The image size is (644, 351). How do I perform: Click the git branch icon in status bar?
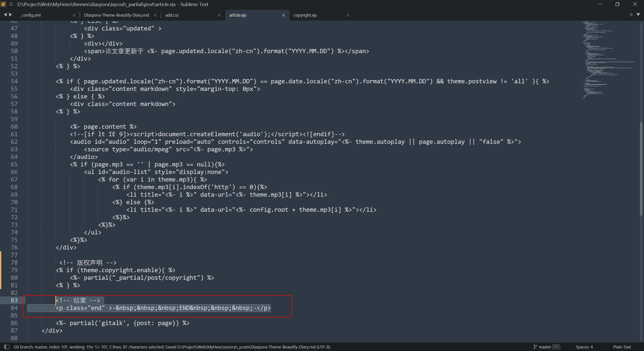click(535, 347)
